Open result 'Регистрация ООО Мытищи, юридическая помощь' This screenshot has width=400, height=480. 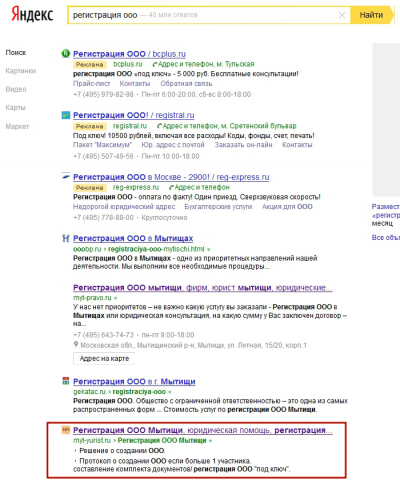pyautogui.click(x=203, y=430)
